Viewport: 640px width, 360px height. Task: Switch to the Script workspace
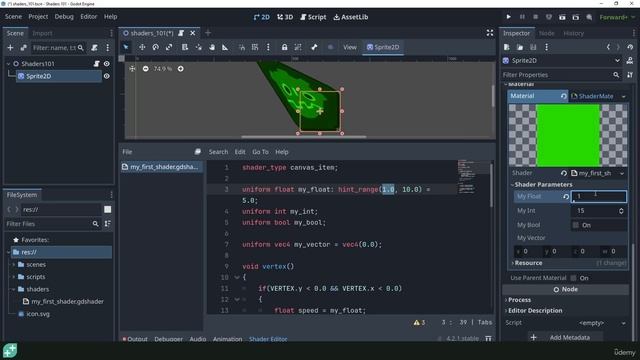313,17
